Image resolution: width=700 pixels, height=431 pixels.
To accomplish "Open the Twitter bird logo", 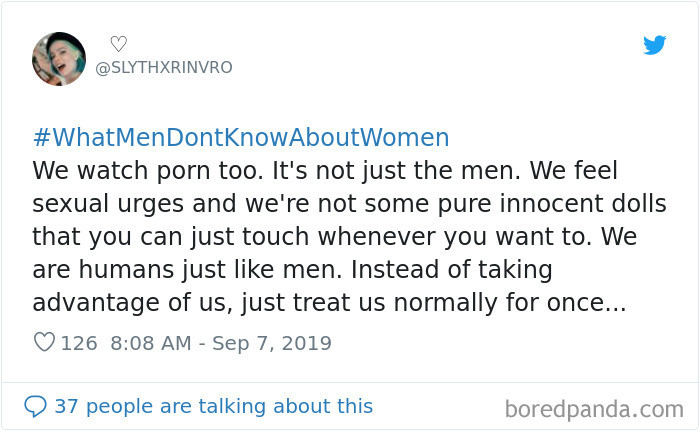I will coord(654,45).
